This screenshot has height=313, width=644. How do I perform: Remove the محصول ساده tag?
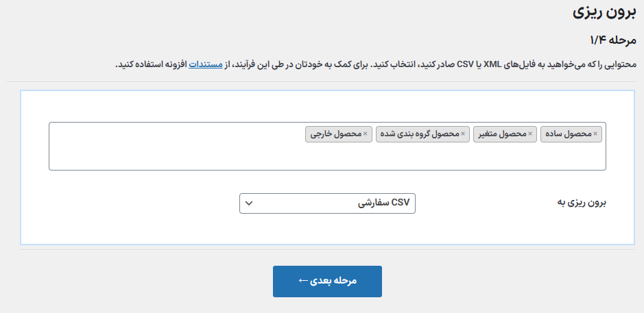(x=595, y=134)
